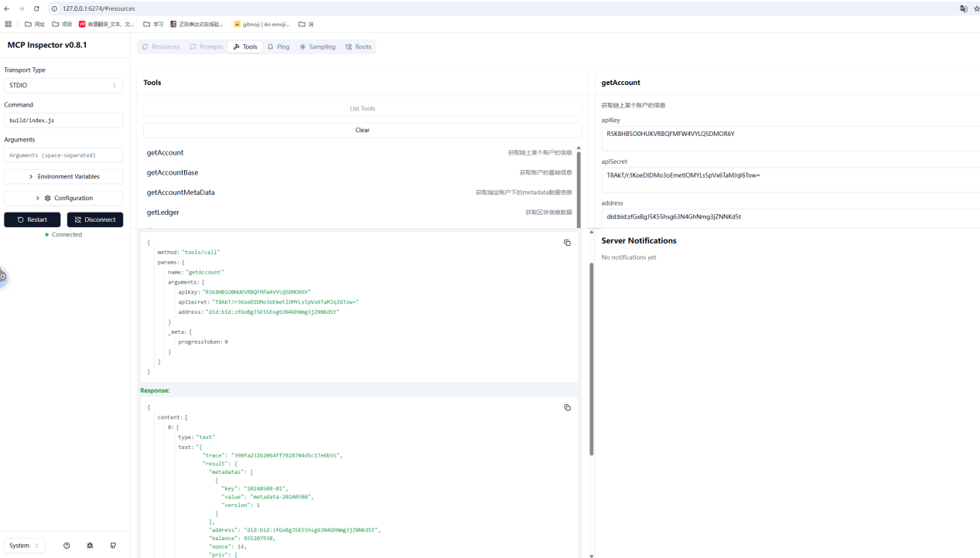Click the Response: label
Image resolution: width=980 pixels, height=558 pixels.
pyautogui.click(x=155, y=391)
